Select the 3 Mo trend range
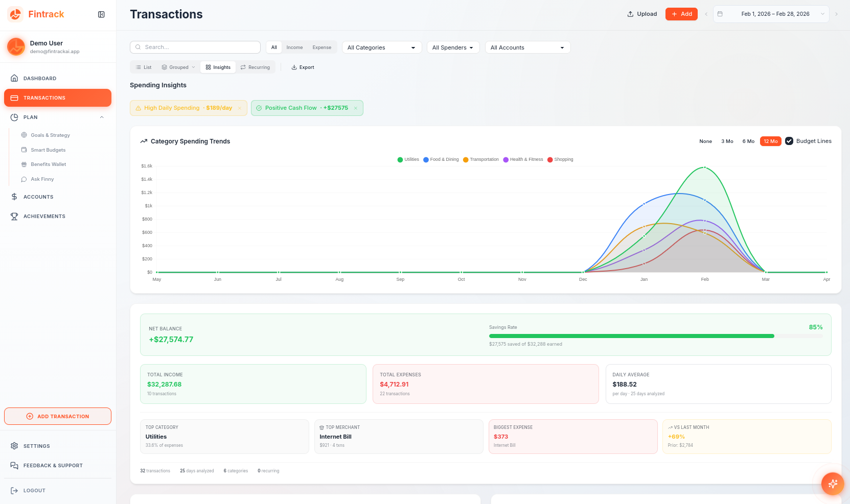 pyautogui.click(x=727, y=141)
